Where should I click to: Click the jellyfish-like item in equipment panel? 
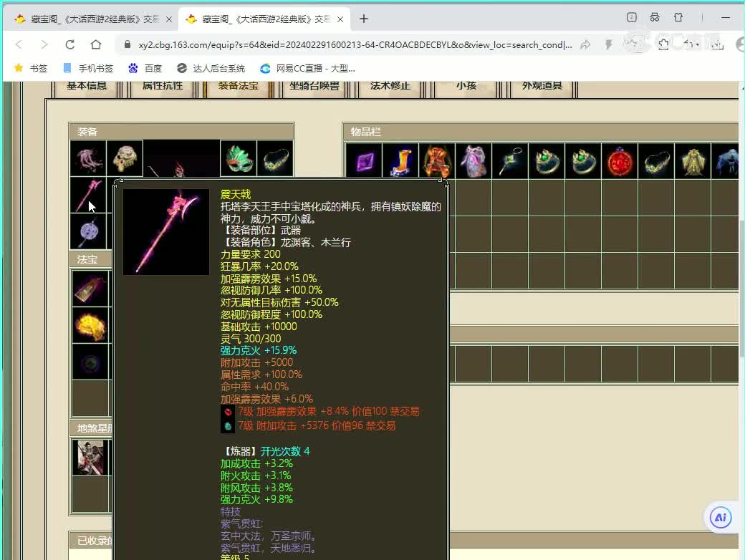pyautogui.click(x=88, y=159)
